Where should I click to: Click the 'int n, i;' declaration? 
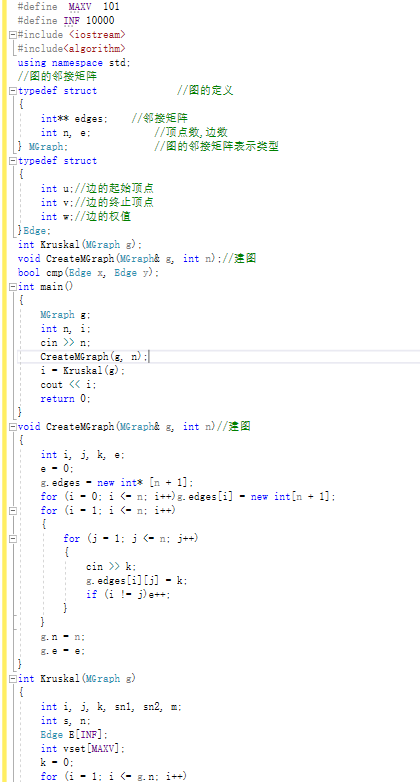(65, 329)
